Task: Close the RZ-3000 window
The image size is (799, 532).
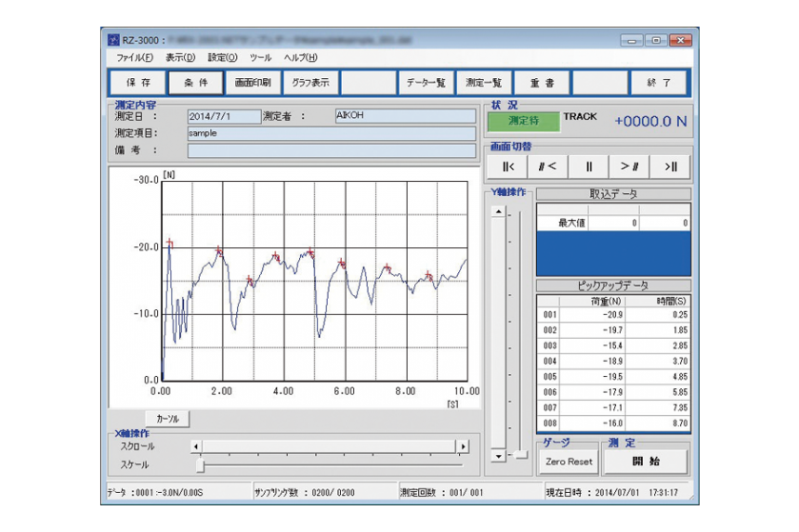Action: click(680, 40)
